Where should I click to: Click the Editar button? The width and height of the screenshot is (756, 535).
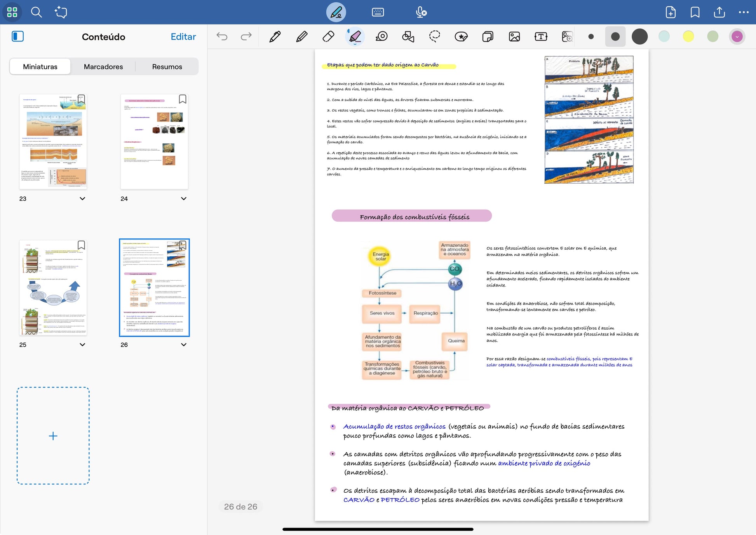coord(183,36)
